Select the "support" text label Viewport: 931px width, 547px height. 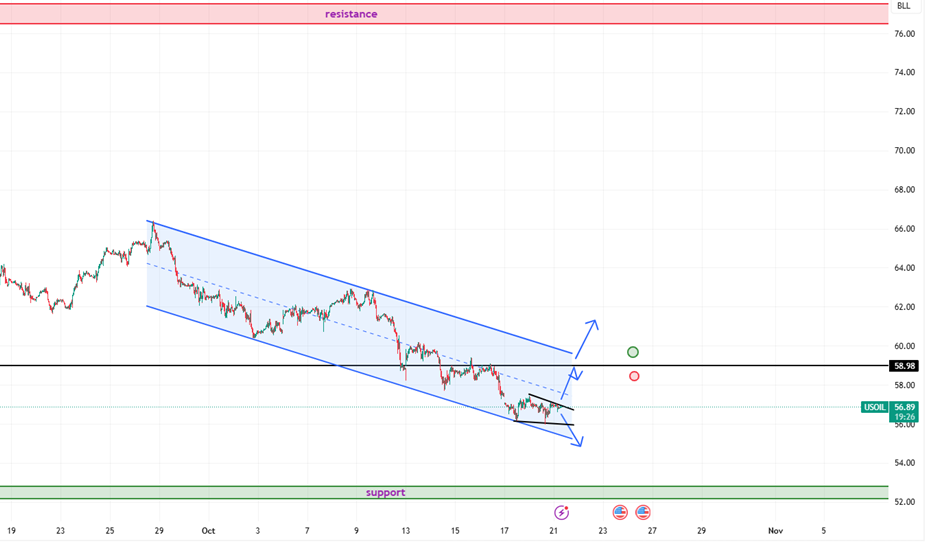(x=385, y=492)
